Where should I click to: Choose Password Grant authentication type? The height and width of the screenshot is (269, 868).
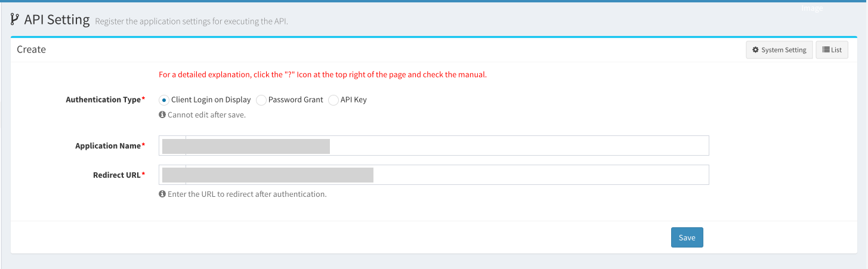[261, 100]
